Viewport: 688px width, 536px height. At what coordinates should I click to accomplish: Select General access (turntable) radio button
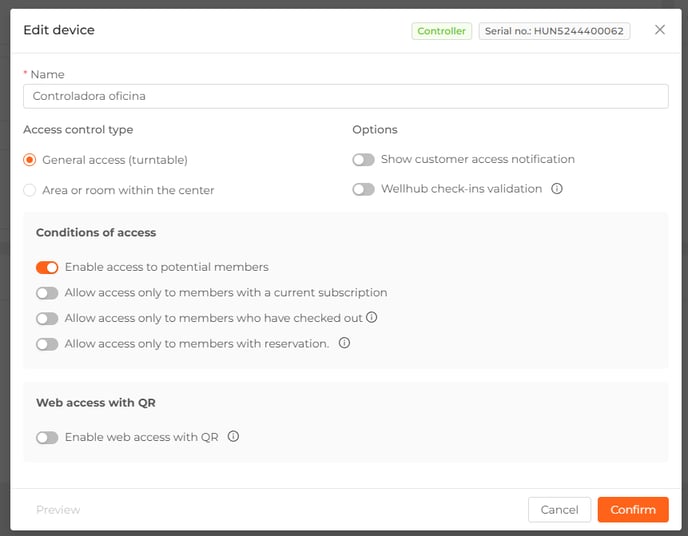pyautogui.click(x=29, y=160)
